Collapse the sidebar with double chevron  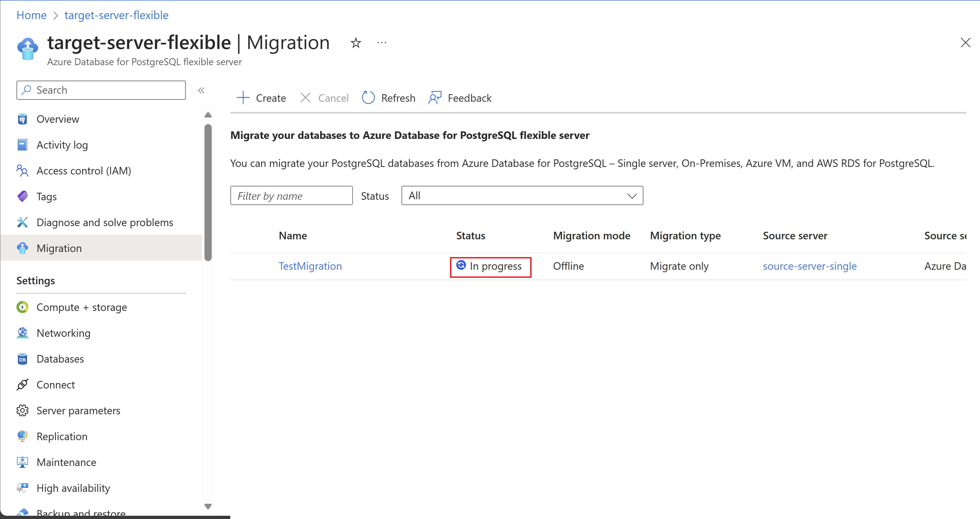pos(201,90)
